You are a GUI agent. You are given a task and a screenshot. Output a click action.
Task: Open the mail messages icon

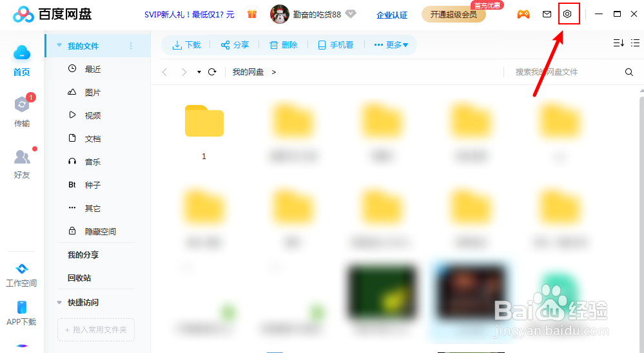(547, 14)
